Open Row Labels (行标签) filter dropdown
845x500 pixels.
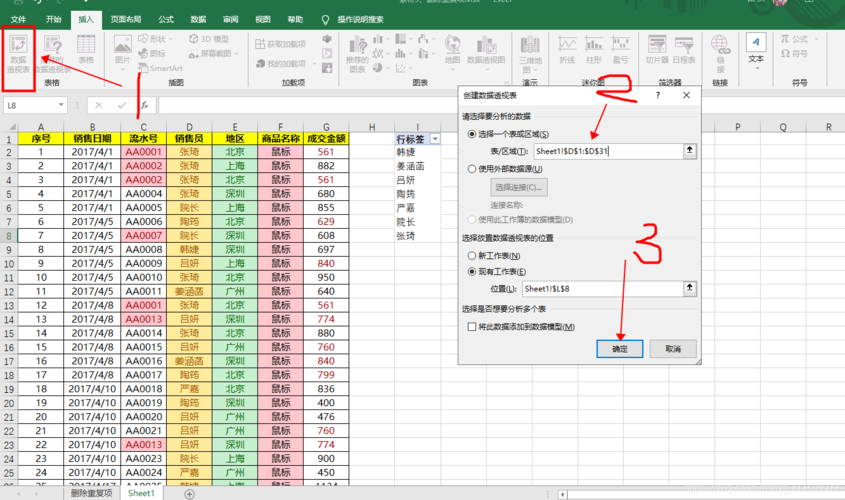(x=435, y=139)
